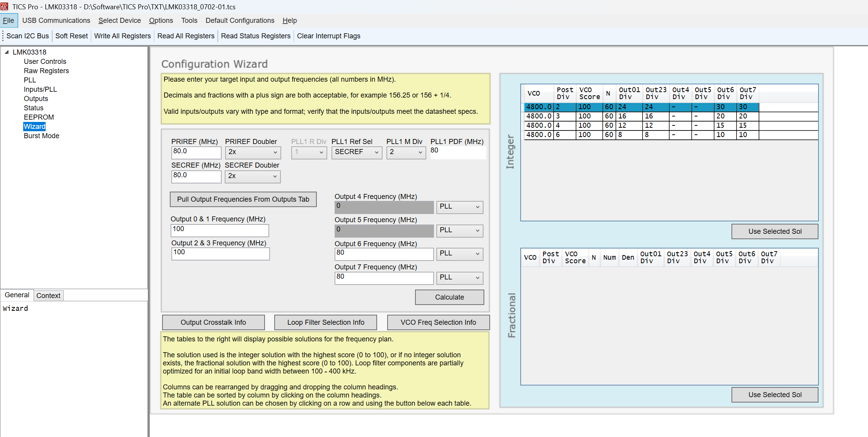
Task: Open the Default Configurations menu
Action: tap(240, 21)
